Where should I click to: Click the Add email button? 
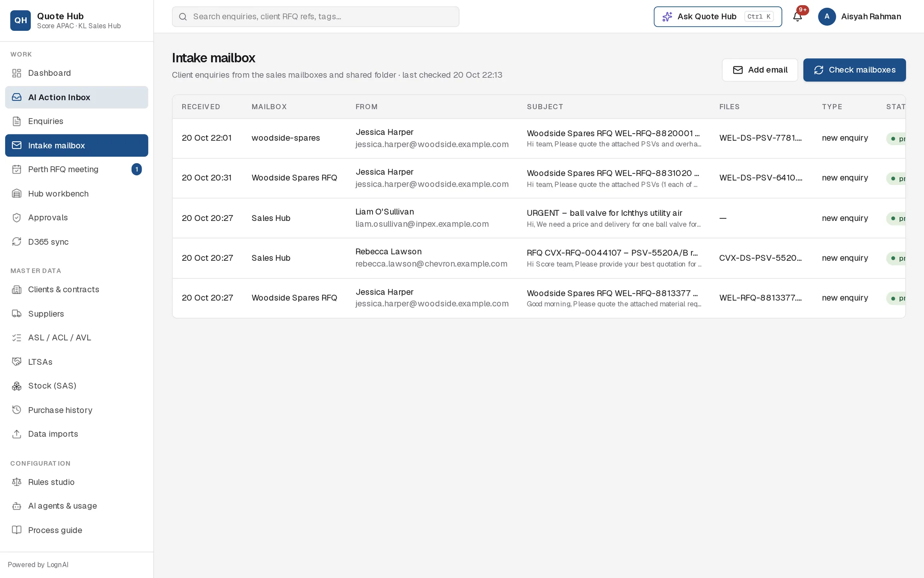(760, 70)
